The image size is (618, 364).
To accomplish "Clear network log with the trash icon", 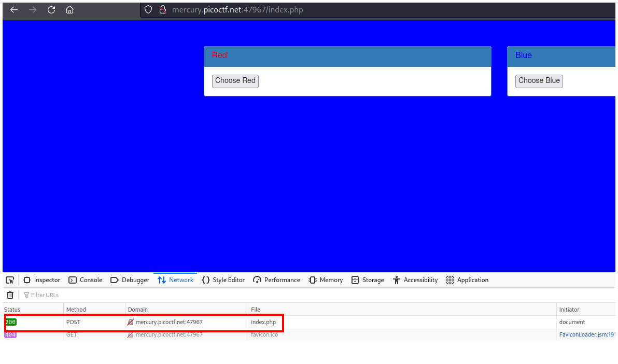I will 10,295.
